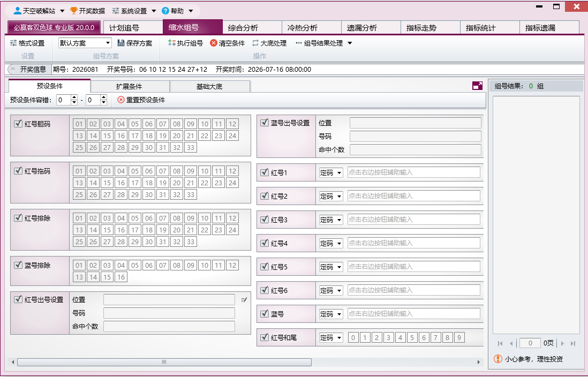Switch to the 遗漏分析 tab
588x377 pixels.
(371, 28)
